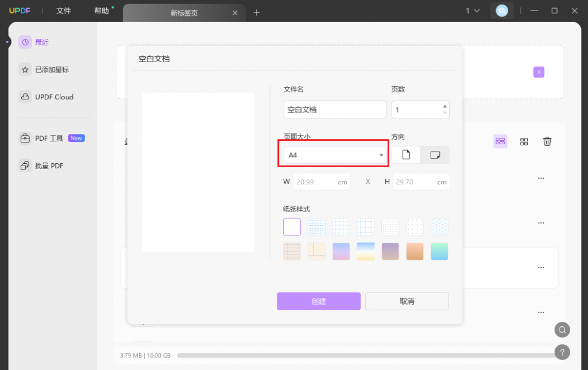Select landscape page orientation
This screenshot has height=370, width=588.
click(435, 155)
